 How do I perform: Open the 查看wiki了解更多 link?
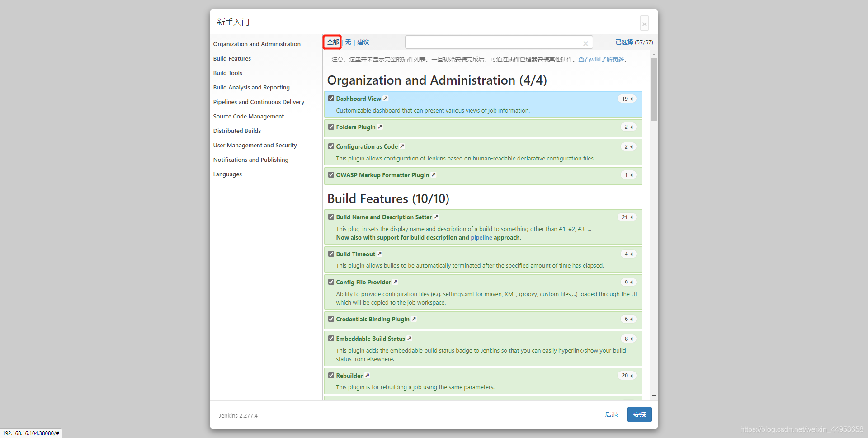[x=601, y=59]
